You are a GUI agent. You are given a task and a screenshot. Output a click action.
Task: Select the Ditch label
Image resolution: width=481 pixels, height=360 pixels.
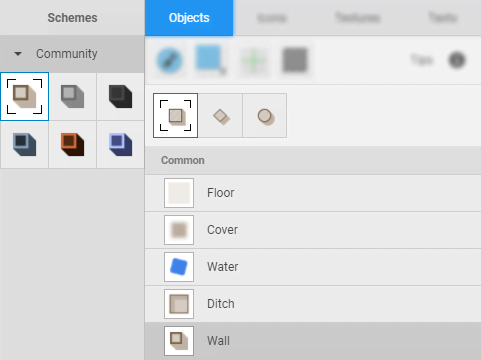(x=221, y=304)
